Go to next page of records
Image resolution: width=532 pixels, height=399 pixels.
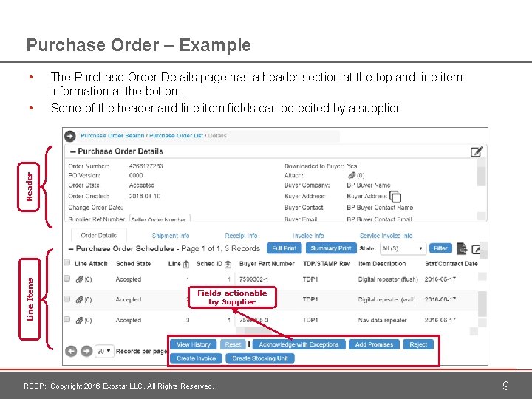86,351
